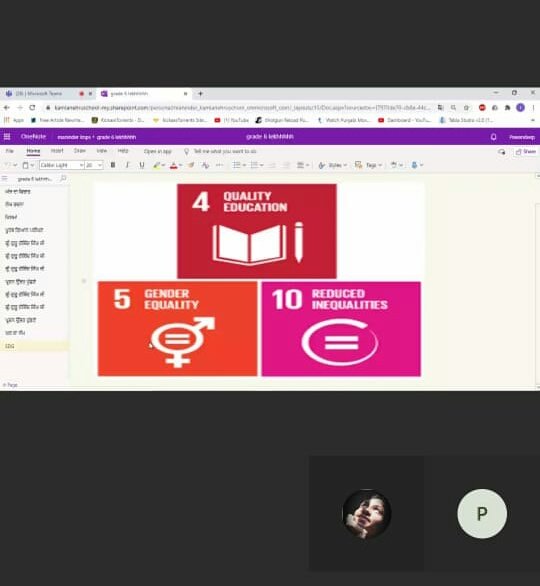Toggle bold formatting
The width and height of the screenshot is (540, 586).
(113, 165)
